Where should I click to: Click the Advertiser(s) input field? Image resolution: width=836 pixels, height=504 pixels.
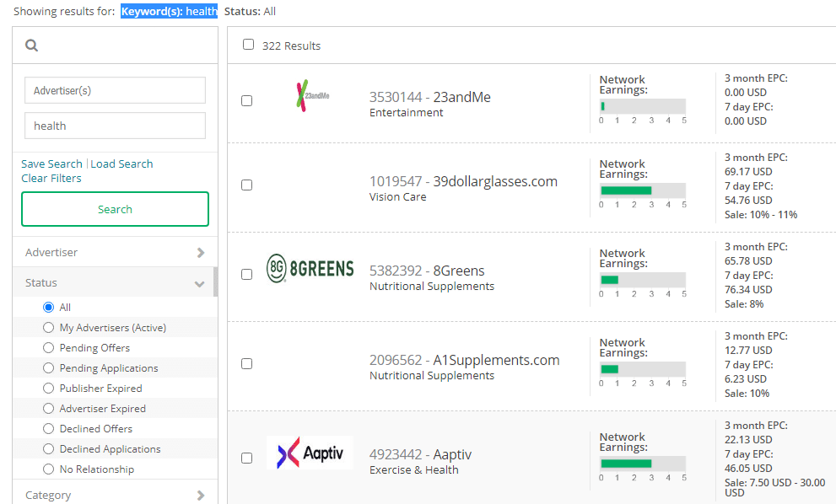coord(115,90)
